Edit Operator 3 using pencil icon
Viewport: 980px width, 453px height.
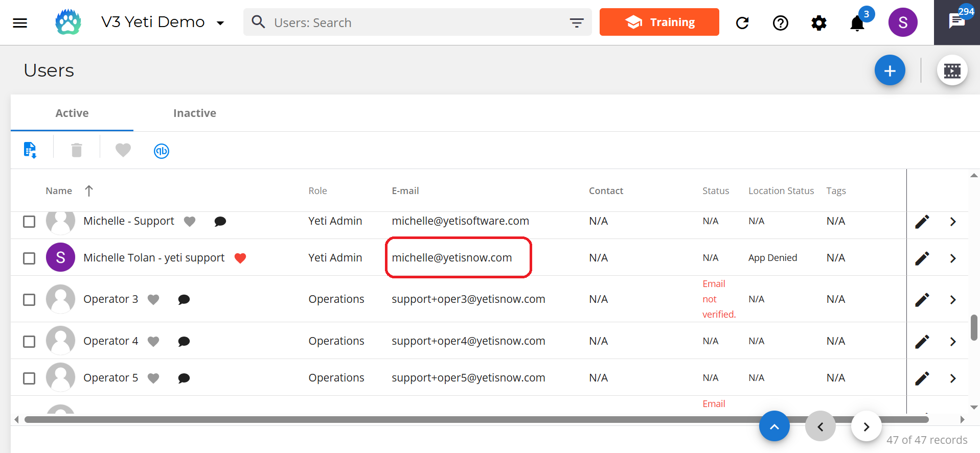pos(922,300)
